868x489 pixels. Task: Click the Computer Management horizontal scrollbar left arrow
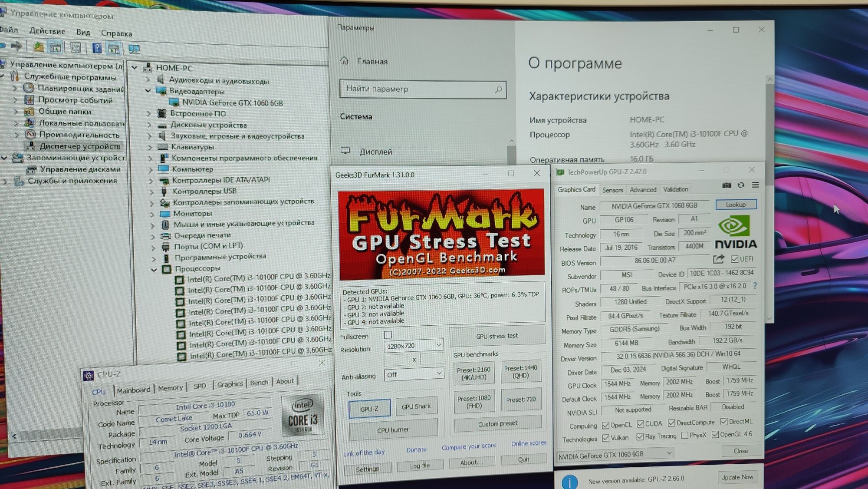coord(14,436)
